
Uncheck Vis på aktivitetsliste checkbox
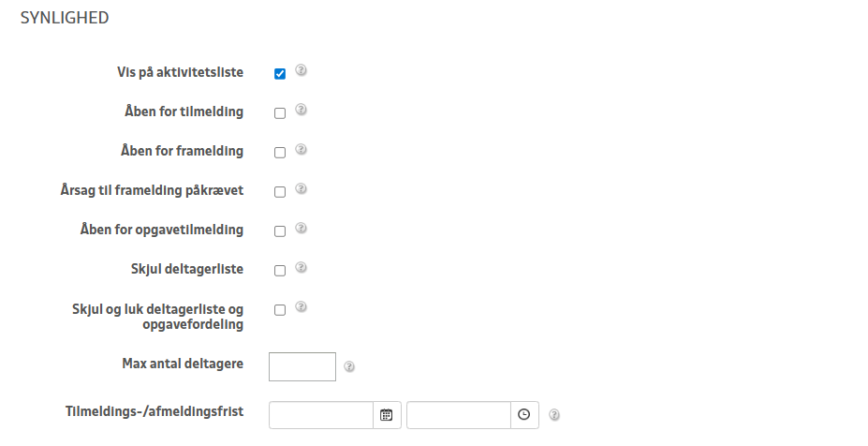pos(280,74)
